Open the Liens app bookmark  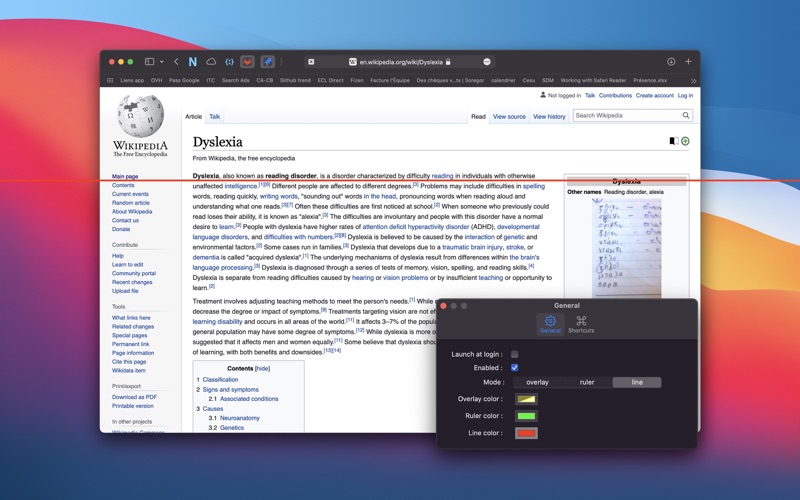tap(132, 80)
